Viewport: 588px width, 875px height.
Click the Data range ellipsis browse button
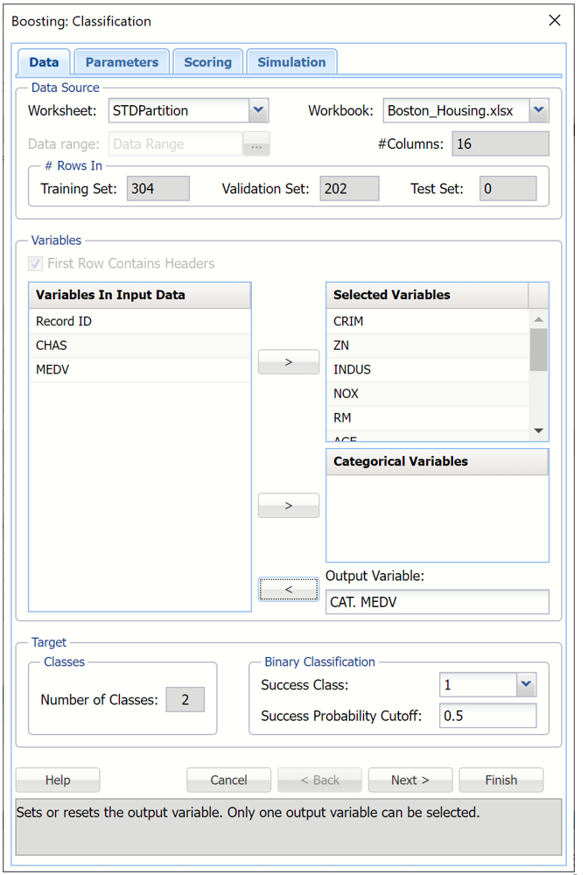(256, 144)
